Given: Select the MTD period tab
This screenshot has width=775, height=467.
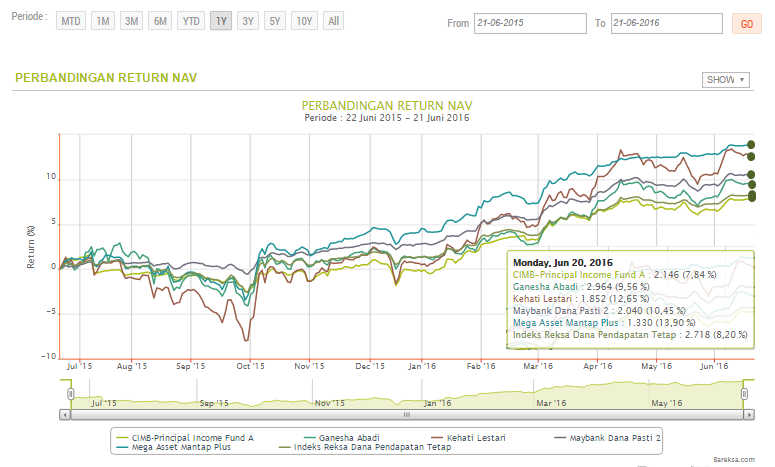Looking at the screenshot, I should click(70, 21).
